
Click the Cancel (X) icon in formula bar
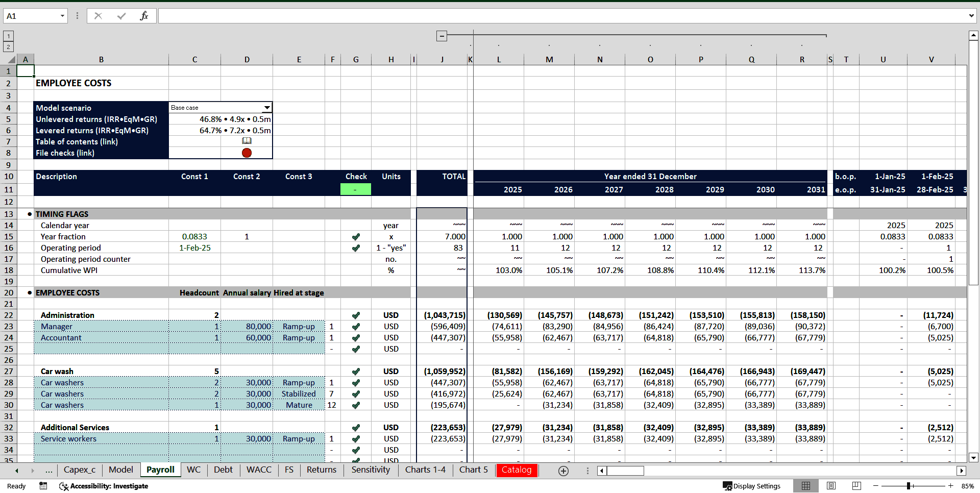pos(98,15)
